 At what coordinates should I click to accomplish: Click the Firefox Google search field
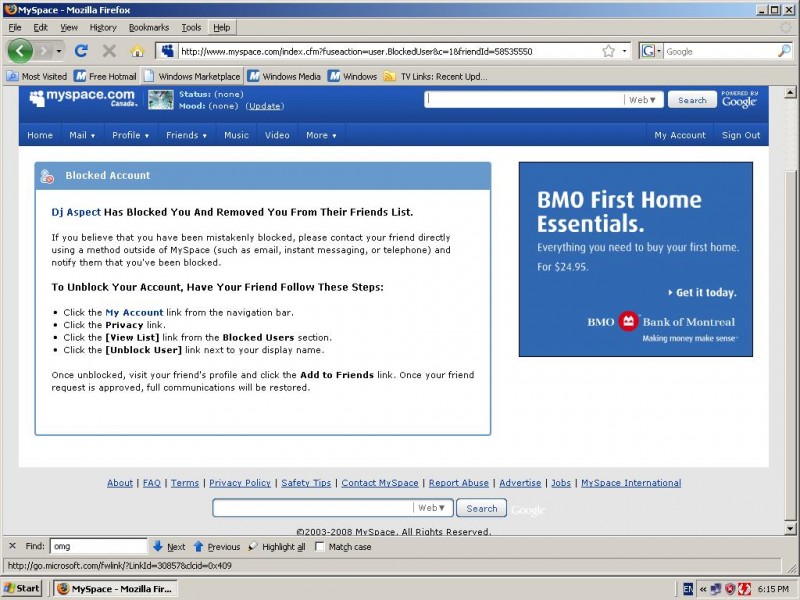click(720, 52)
